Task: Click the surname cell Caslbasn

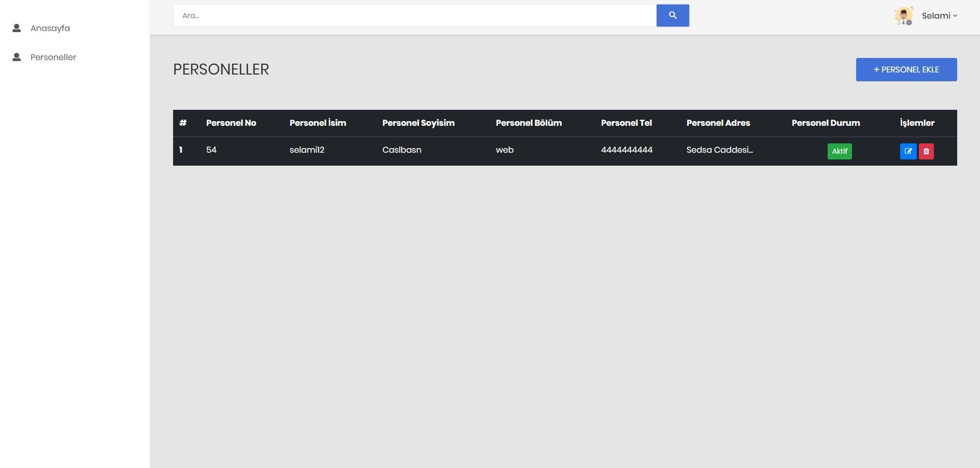Action: pos(402,150)
